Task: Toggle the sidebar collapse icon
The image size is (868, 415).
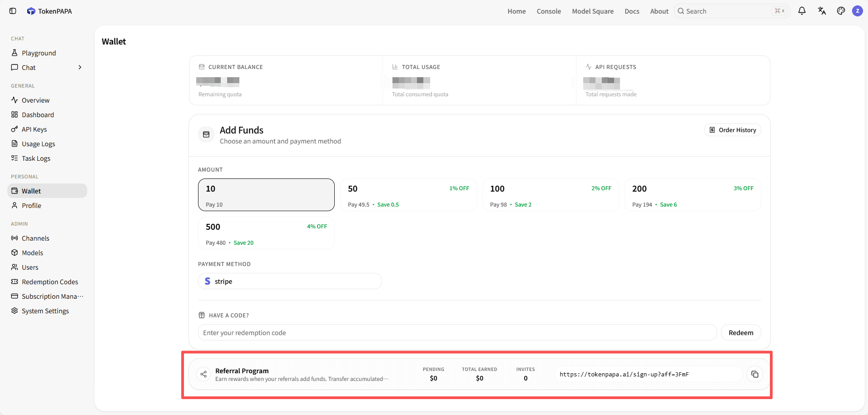Action: pyautogui.click(x=13, y=11)
